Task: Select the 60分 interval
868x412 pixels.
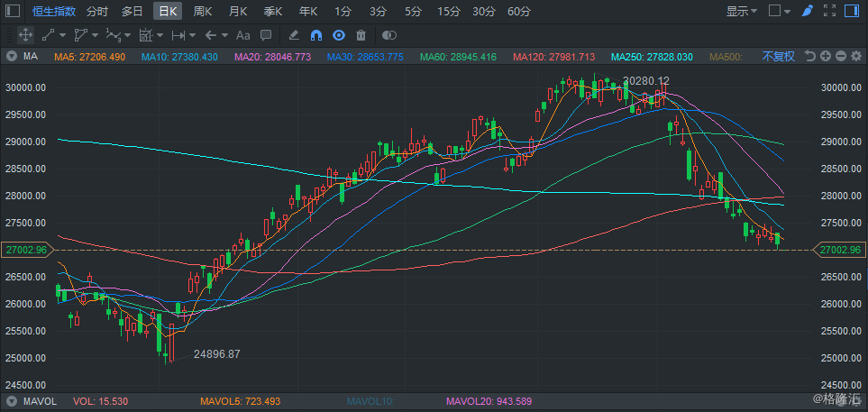Action: (x=519, y=11)
